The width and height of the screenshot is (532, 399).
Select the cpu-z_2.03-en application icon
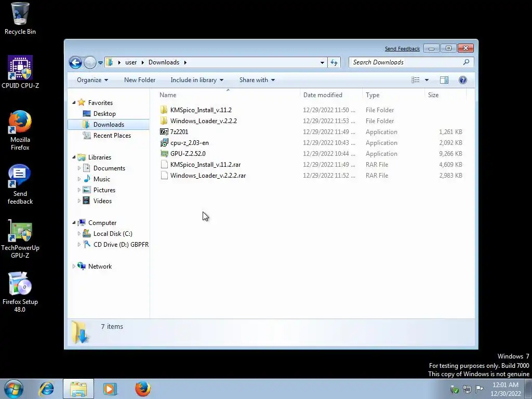click(x=164, y=142)
